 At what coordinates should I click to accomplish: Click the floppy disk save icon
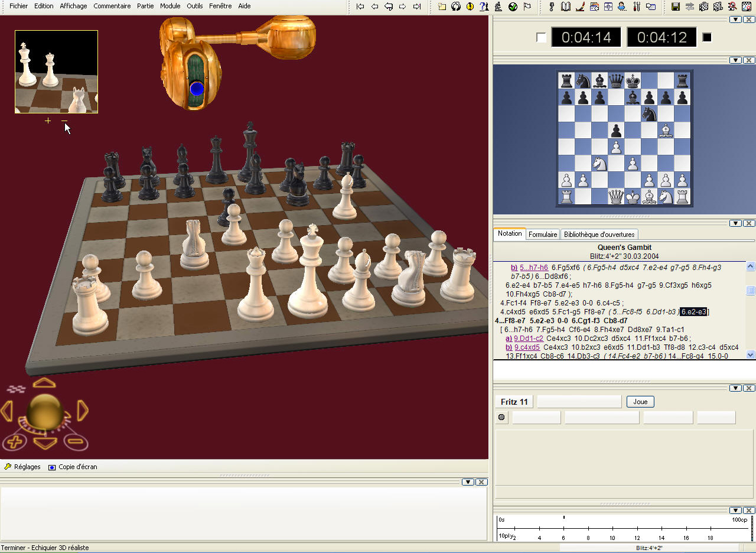676,6
